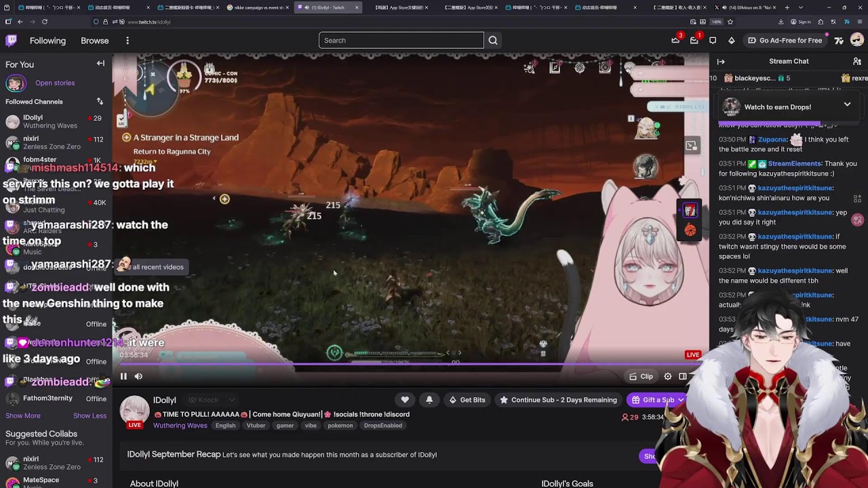Toggle the notification bell for IDollyl
Image resolution: width=868 pixels, height=488 pixels.
point(429,400)
